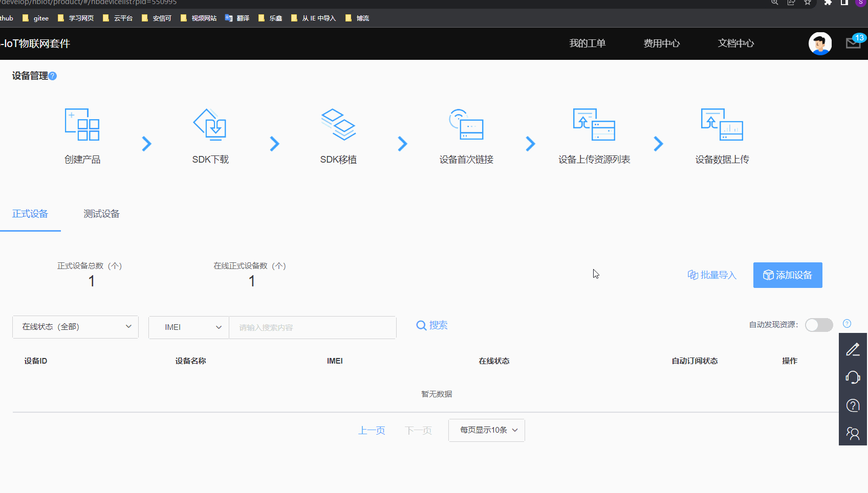Click the question mark help icon in sidebar

point(853,406)
